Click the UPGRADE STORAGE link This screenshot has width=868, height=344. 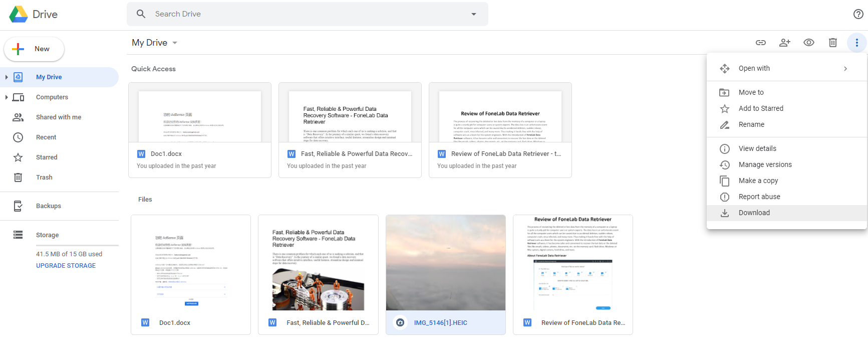point(66,266)
